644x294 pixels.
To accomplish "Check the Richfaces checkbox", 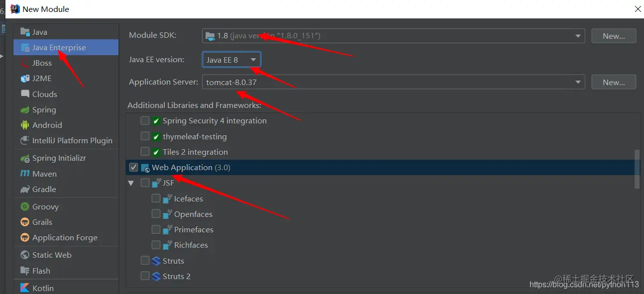I will [x=156, y=245].
